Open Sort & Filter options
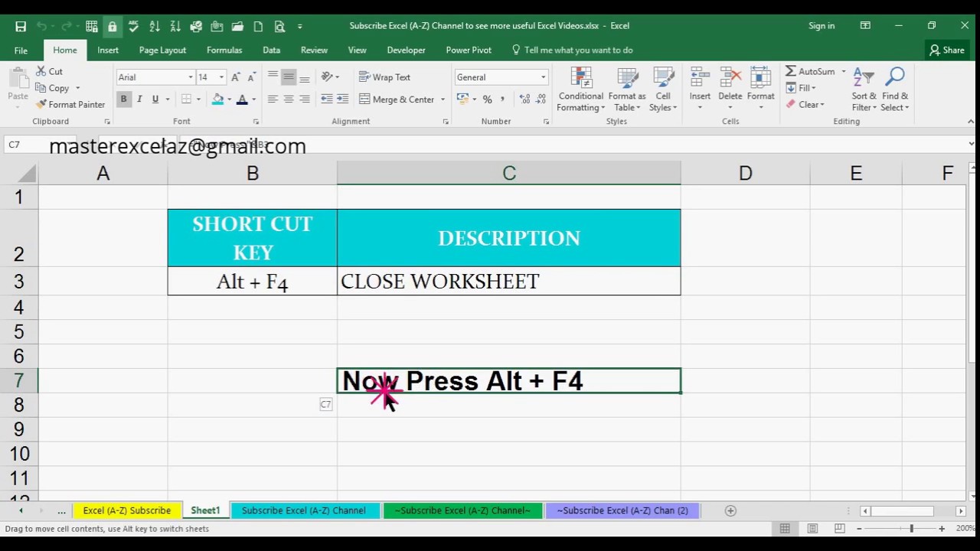Image resolution: width=980 pixels, height=551 pixels. 864,90
